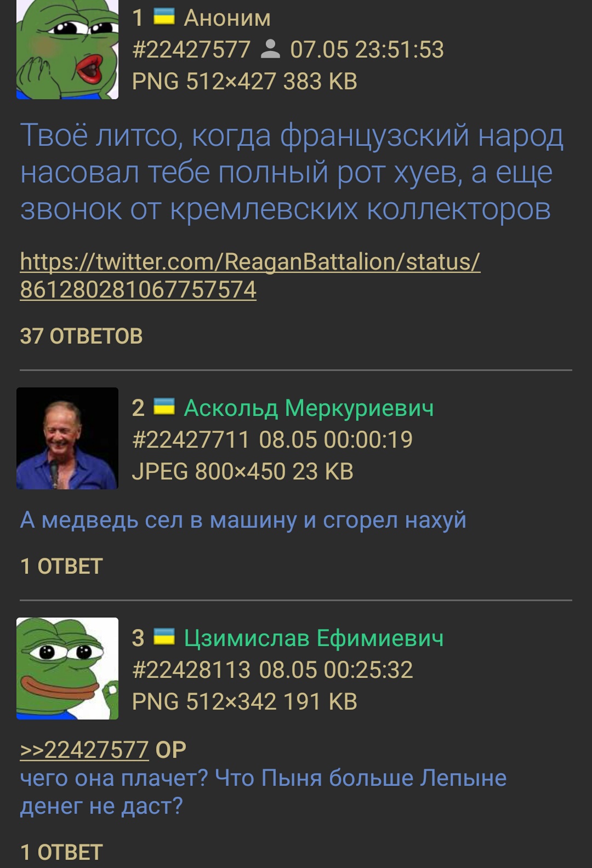Tap post 2 text about медведь
Screen dimensions: 592x868
click(x=243, y=520)
